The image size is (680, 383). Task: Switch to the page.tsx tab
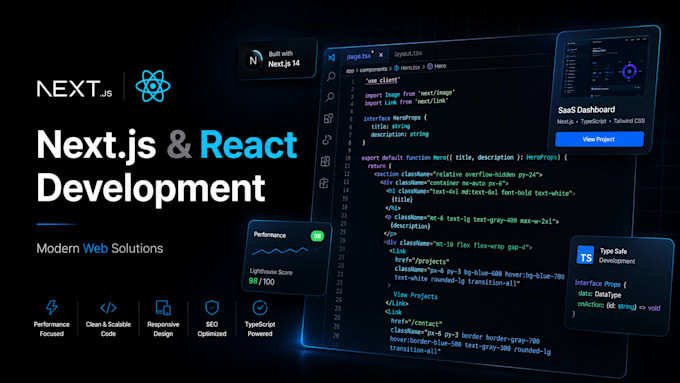pyautogui.click(x=359, y=56)
